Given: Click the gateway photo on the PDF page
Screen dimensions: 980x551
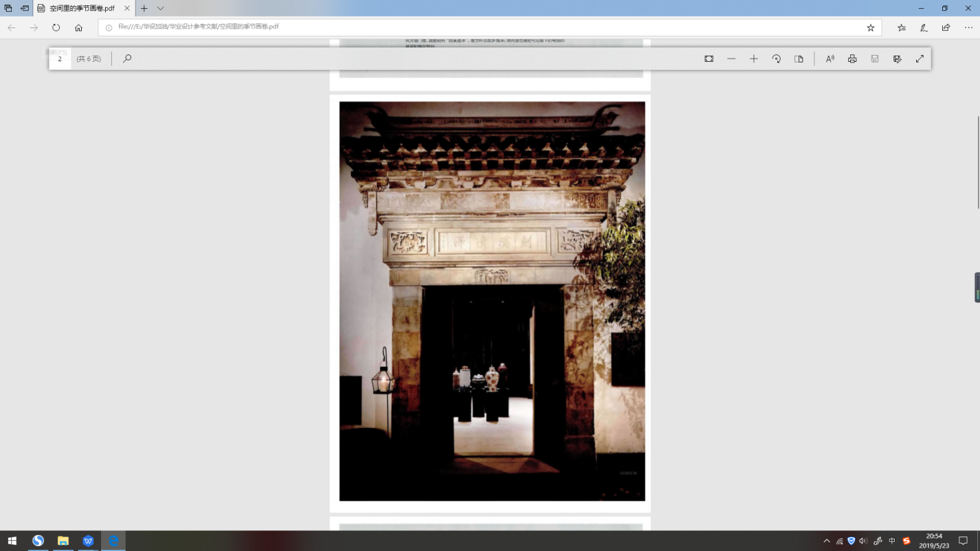Looking at the screenshot, I should click(x=492, y=301).
